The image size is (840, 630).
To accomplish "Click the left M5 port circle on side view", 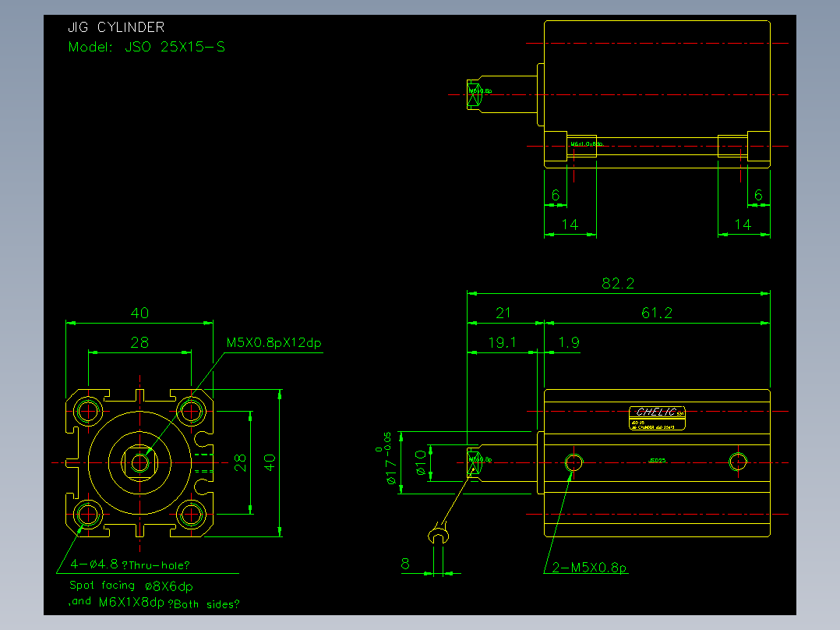I will pos(574,462).
